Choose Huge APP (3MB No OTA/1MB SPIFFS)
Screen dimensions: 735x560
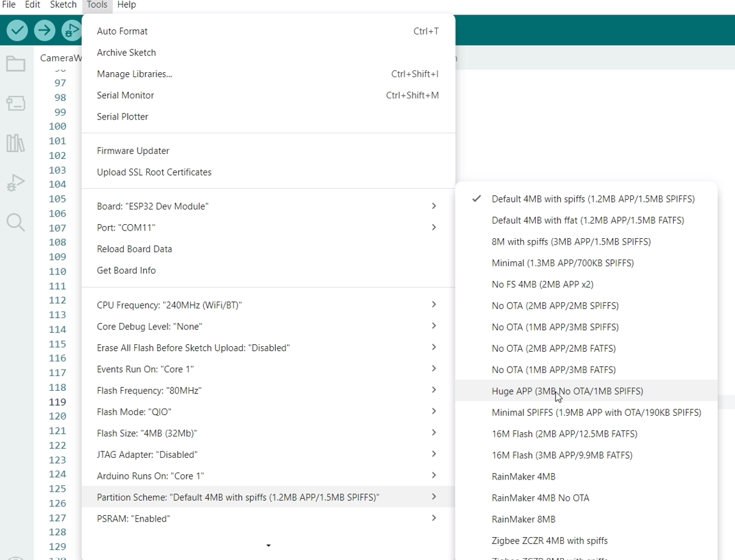point(567,391)
